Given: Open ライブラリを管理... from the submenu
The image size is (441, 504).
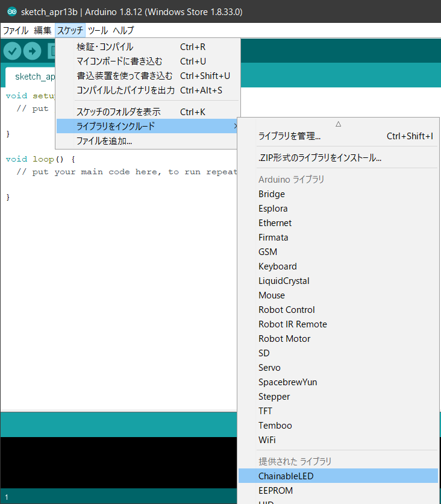Looking at the screenshot, I should [x=338, y=136].
